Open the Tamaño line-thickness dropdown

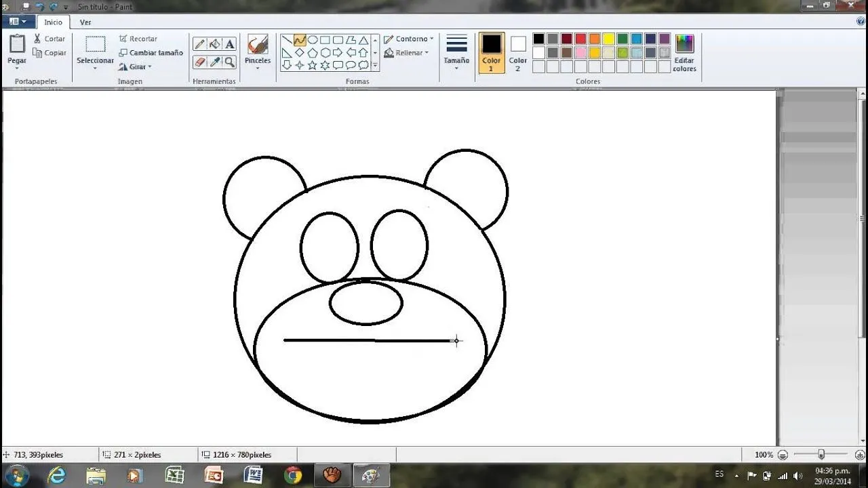click(x=456, y=52)
